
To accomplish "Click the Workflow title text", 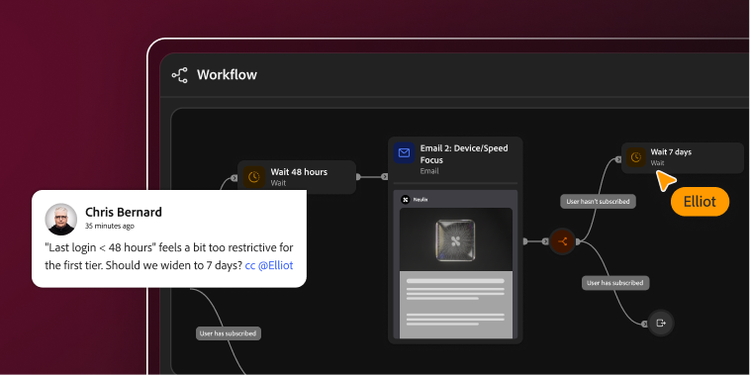I will 227,75.
